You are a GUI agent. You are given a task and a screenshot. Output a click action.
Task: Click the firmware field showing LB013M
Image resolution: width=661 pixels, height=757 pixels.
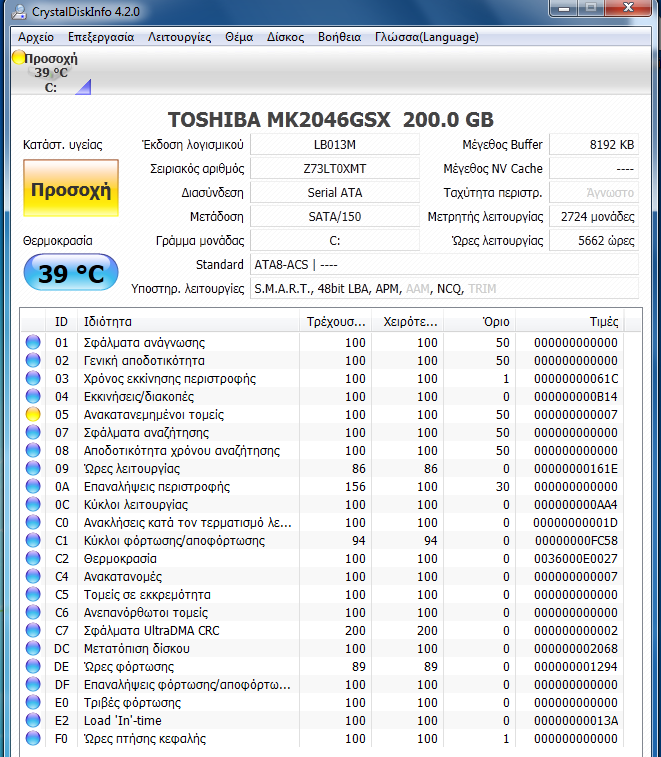point(335,144)
